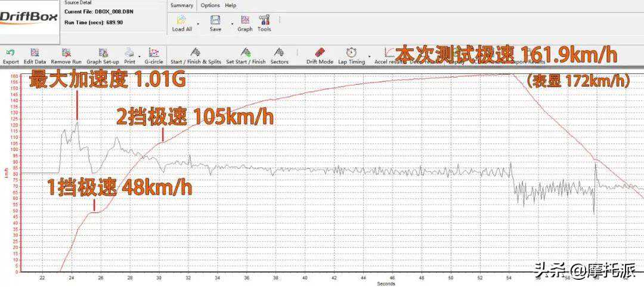Select Start / Finish & Splits tool
The height and width of the screenshot is (287, 644).
tap(195, 53)
